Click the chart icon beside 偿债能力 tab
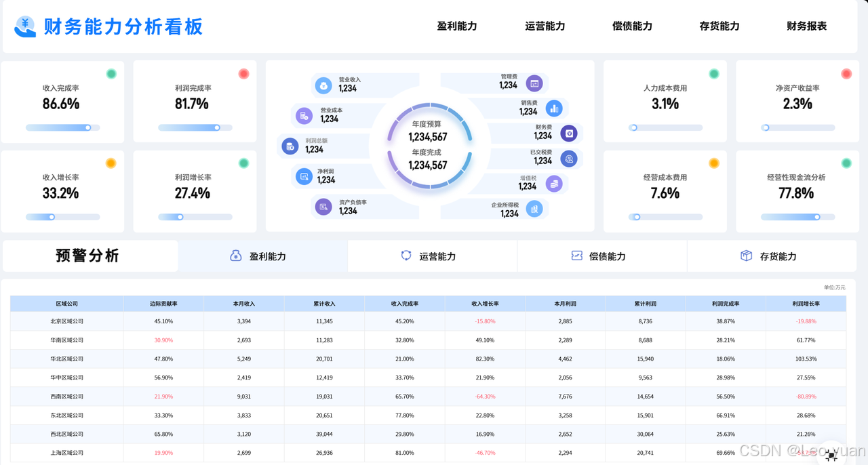 point(576,256)
